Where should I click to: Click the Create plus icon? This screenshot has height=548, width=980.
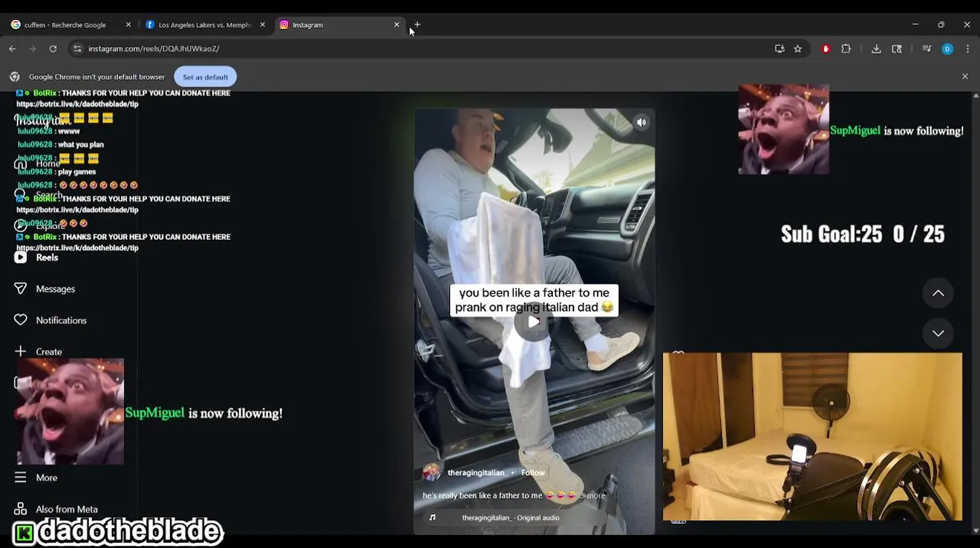pos(21,351)
